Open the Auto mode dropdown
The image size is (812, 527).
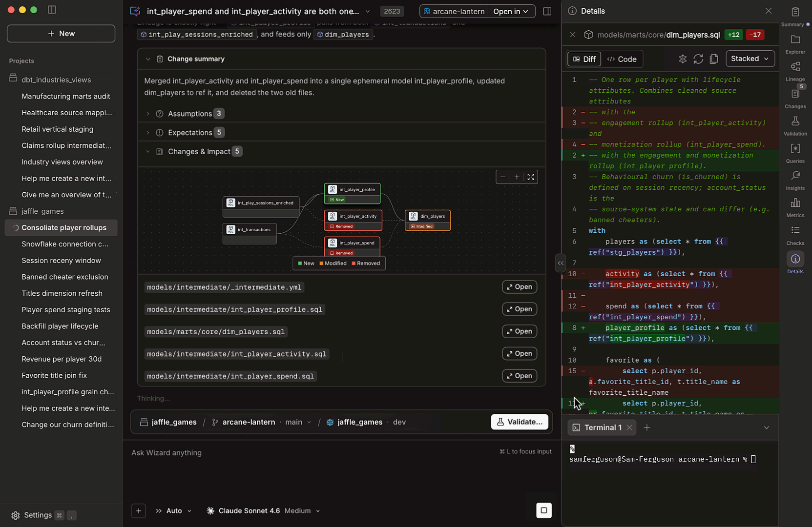174,511
